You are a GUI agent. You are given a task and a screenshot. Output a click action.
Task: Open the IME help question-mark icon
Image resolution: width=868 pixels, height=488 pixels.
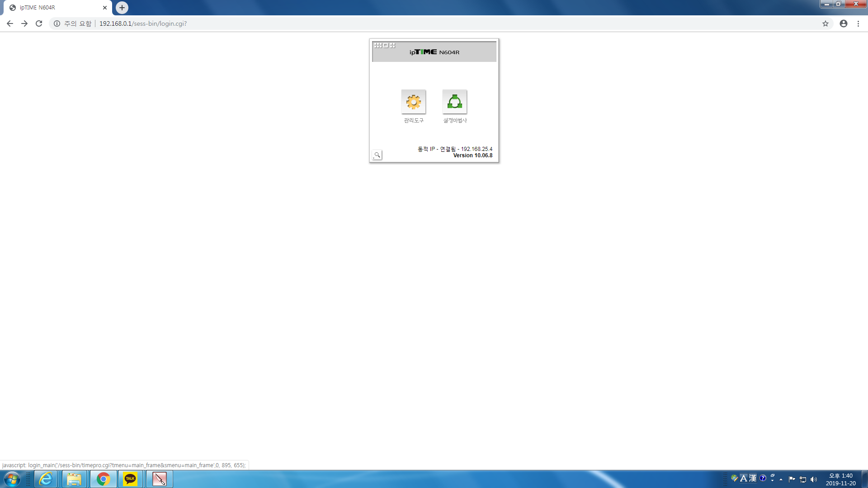coord(763,478)
